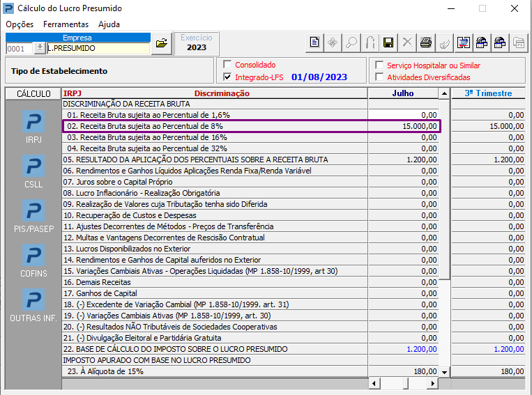Click the calendar icon beside the grayed folders icon
Image resolution: width=532 pixels, height=395 pixels.
tap(500, 42)
